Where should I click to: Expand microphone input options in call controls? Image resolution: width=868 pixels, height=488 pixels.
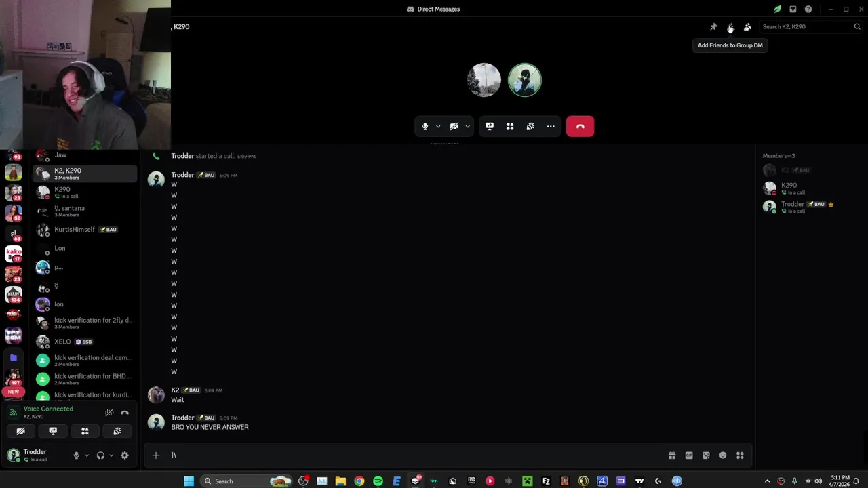(x=438, y=126)
